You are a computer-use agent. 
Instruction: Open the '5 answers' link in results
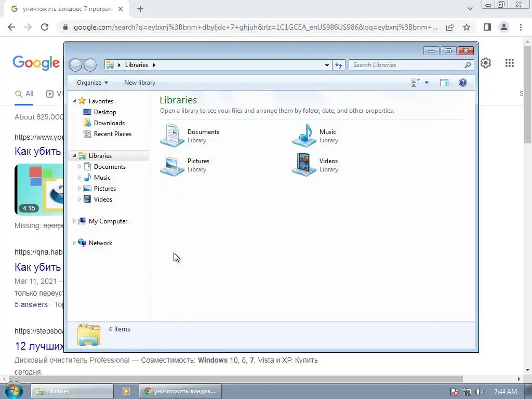click(x=31, y=304)
